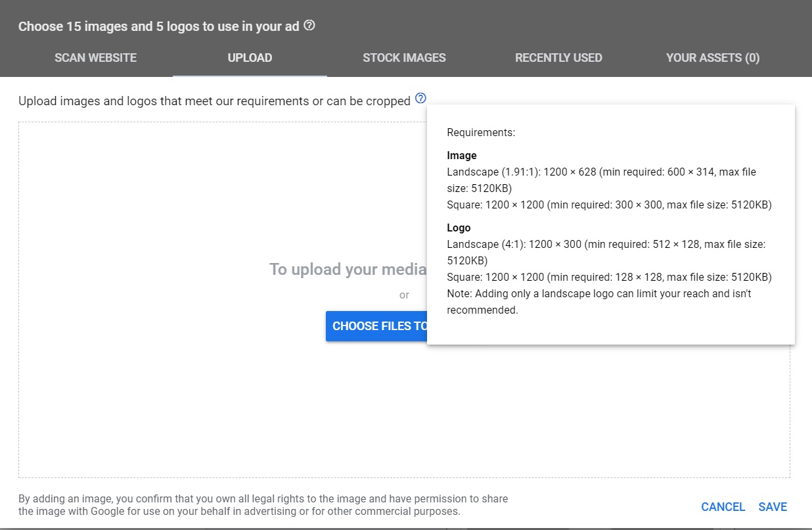
Task: Click the help icon after upload requirements text
Action: 420,99
